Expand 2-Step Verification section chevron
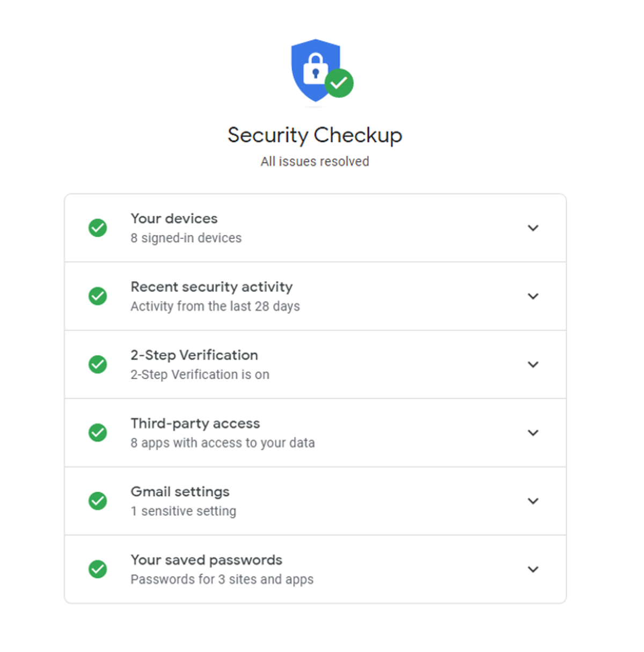Image resolution: width=644 pixels, height=652 pixels. point(533,364)
